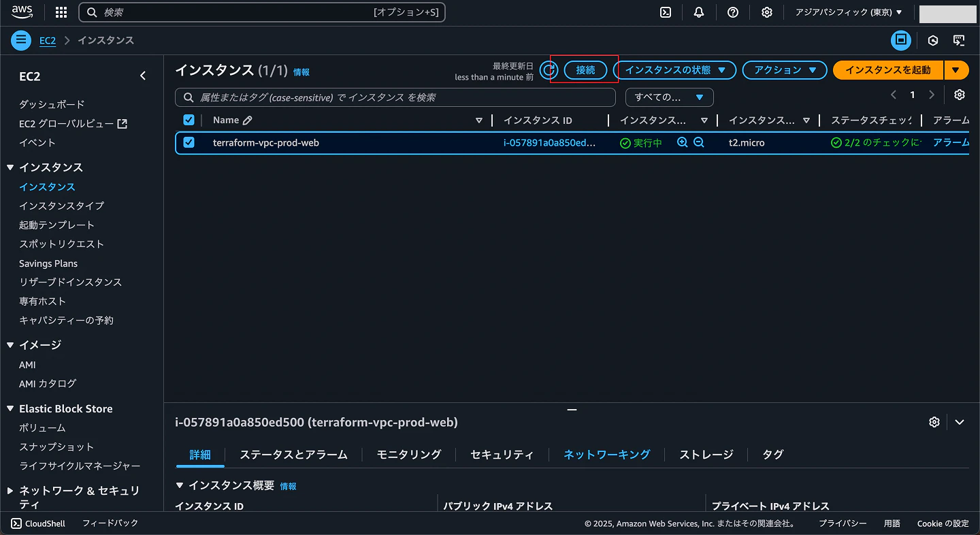Launch CloudShell from the top toolbar icon
The image size is (980, 535).
(x=666, y=12)
